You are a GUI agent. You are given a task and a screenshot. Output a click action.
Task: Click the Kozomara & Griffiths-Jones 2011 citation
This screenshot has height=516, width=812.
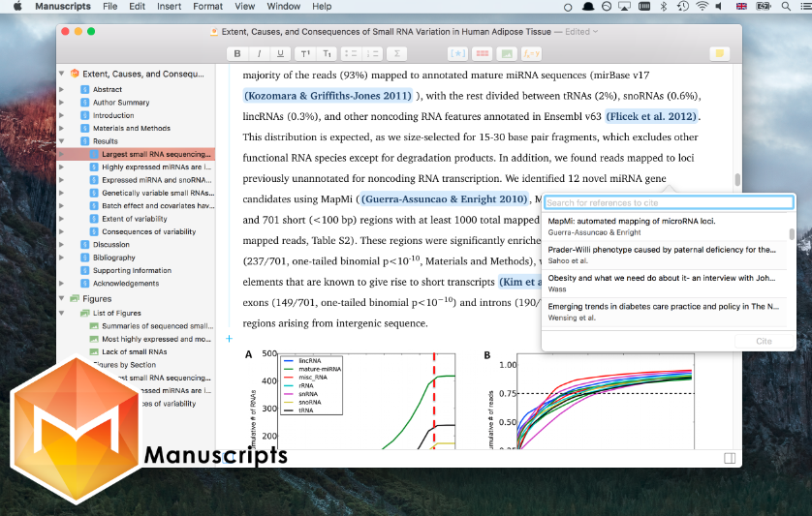pos(328,96)
